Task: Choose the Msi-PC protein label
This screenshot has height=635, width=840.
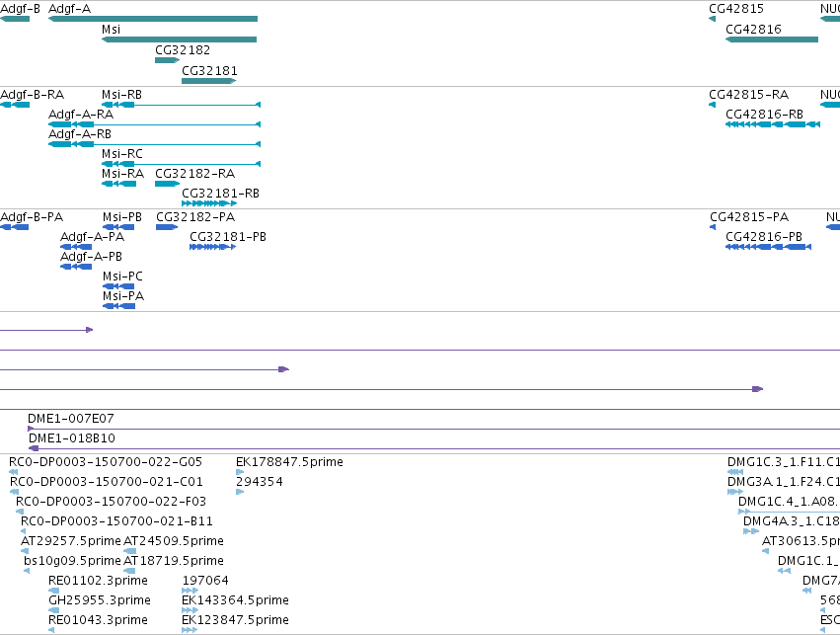Action: tap(122, 277)
